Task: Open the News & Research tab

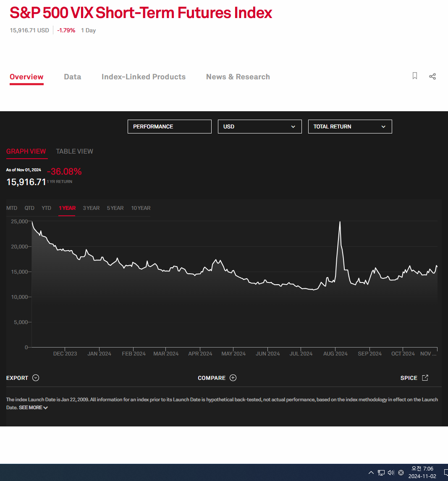Action: point(238,77)
